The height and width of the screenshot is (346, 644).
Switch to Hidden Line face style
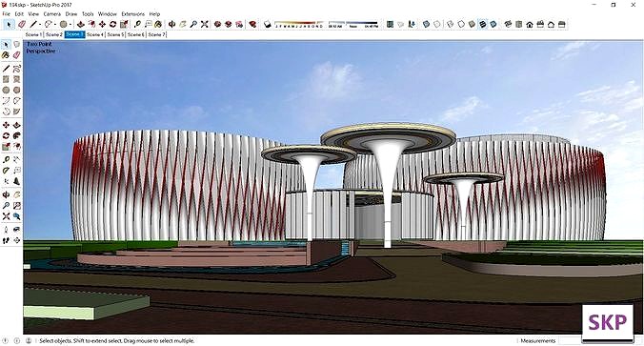point(461,24)
